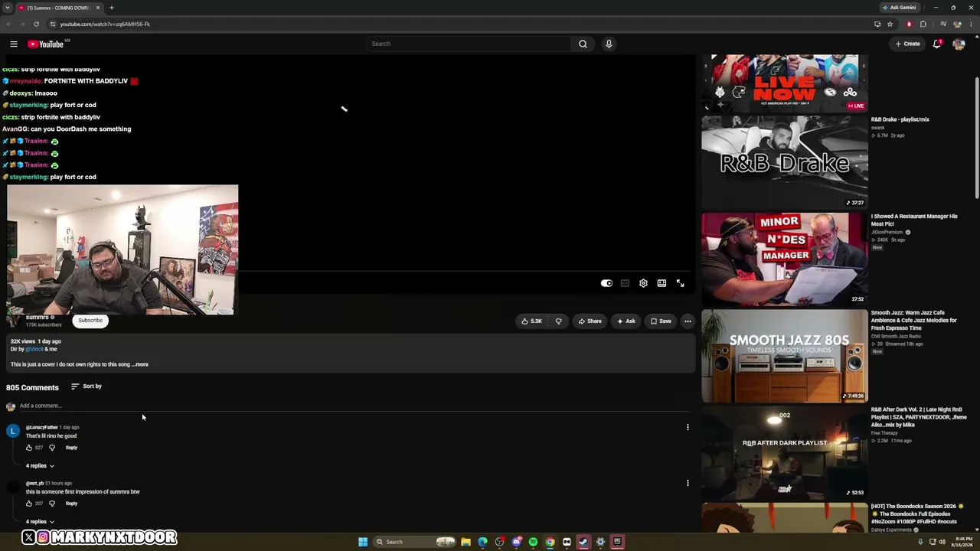
Task: Click the YouTube search magnifier button
Action: coord(583,44)
